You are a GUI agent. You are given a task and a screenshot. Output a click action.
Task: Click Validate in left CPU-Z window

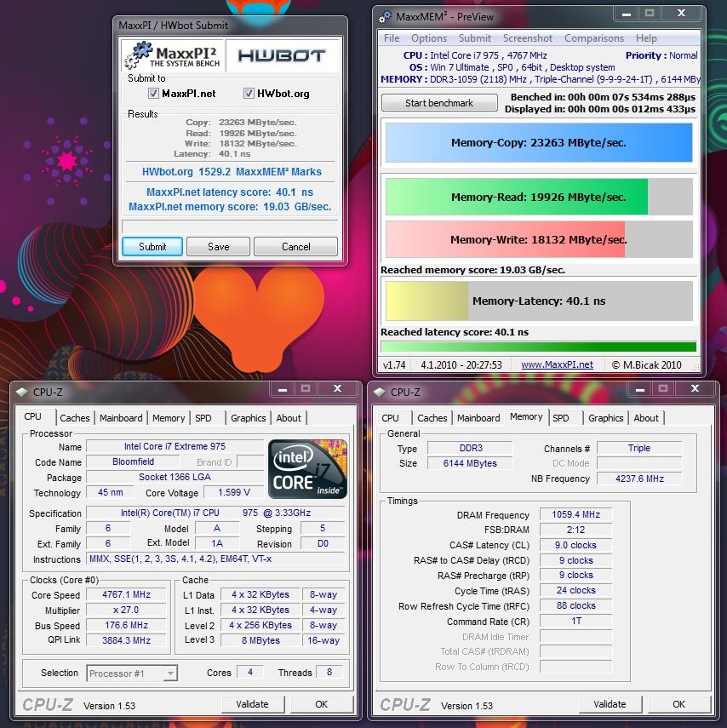253,704
